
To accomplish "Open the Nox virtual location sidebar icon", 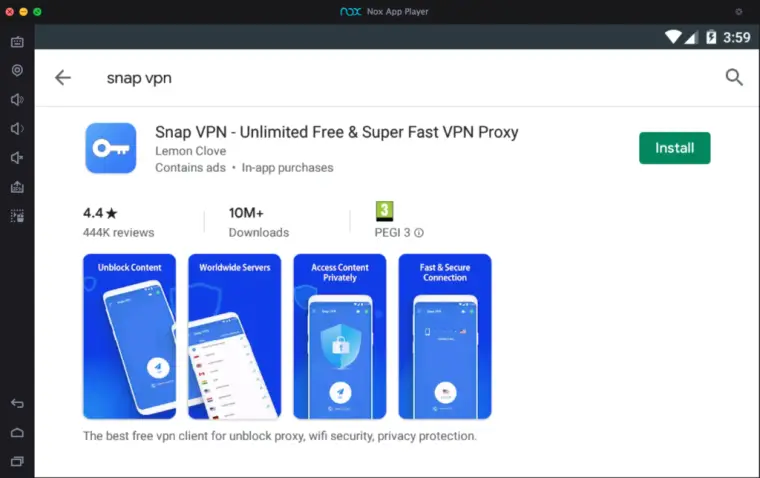I will 17,71.
